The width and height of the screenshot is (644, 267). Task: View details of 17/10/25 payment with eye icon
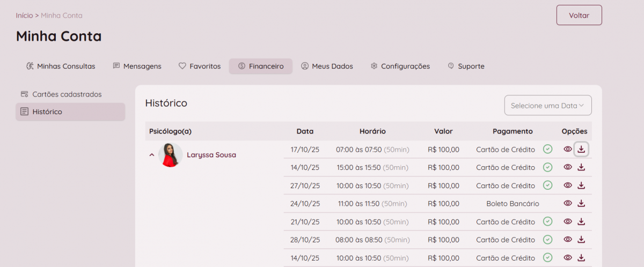point(568,150)
